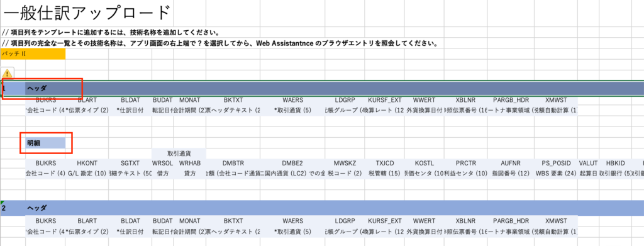Select WAERS cell under header 1
The width and height of the screenshot is (644, 246).
pyautogui.click(x=292, y=100)
